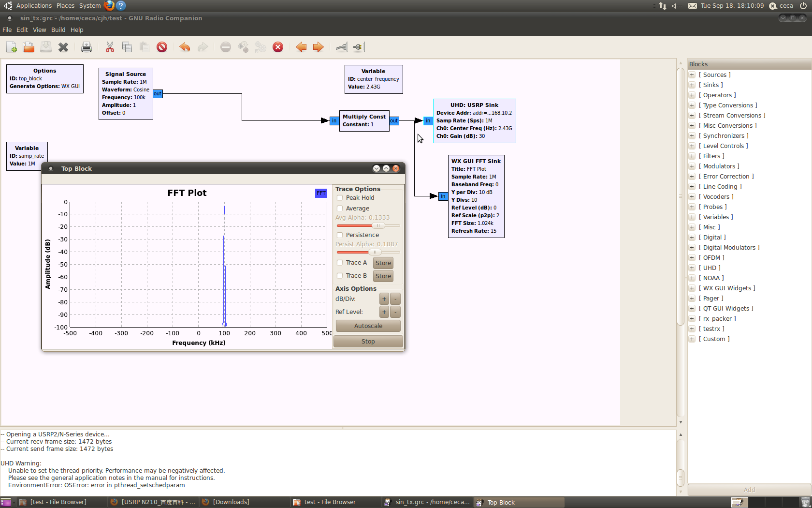Click the dB/Div plus button
812x508 pixels.
tap(384, 299)
